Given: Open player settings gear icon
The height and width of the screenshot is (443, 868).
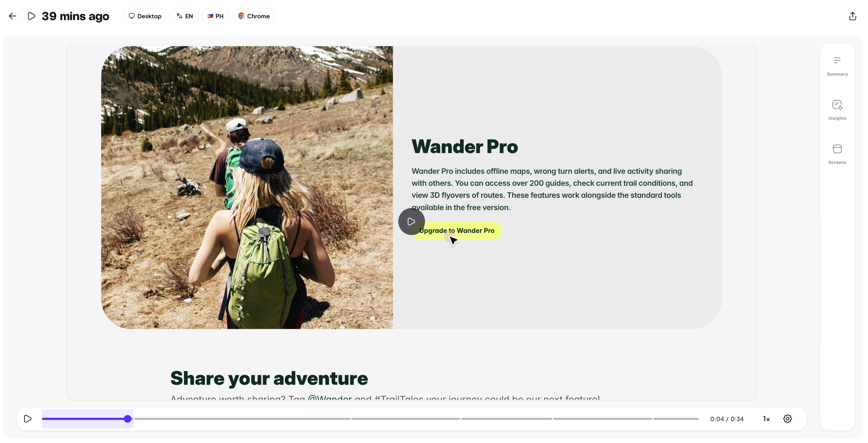Looking at the screenshot, I should [787, 418].
